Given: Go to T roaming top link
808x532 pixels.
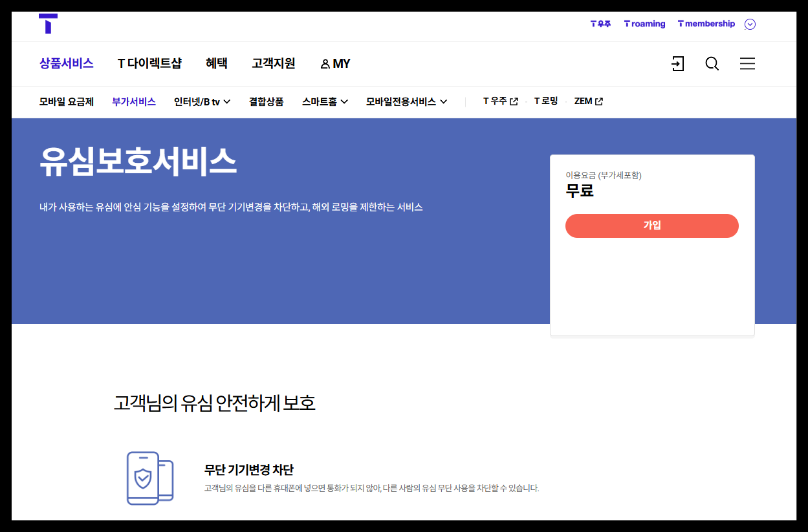Looking at the screenshot, I should click(x=644, y=24).
